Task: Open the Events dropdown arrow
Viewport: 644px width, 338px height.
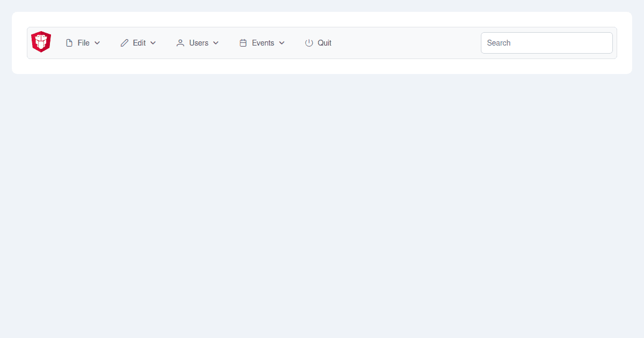Action: [x=282, y=43]
